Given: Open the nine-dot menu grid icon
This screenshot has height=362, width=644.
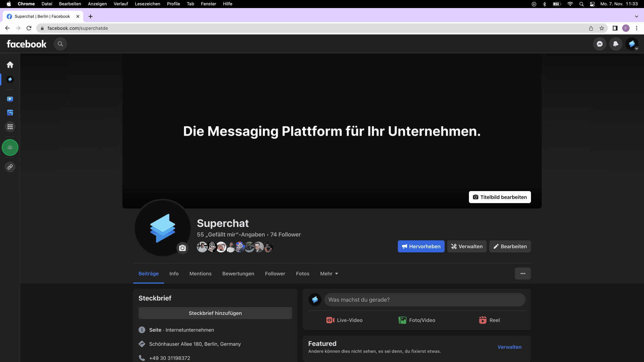Looking at the screenshot, I should coord(10,127).
